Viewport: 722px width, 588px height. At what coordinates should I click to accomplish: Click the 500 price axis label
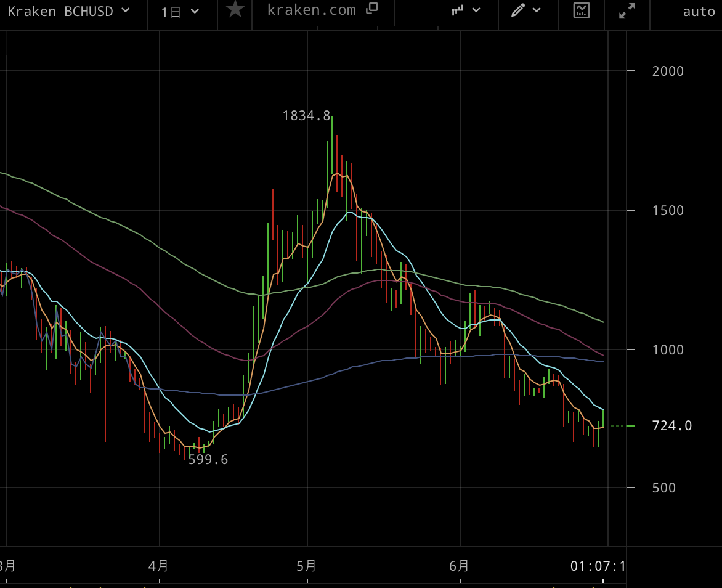663,488
